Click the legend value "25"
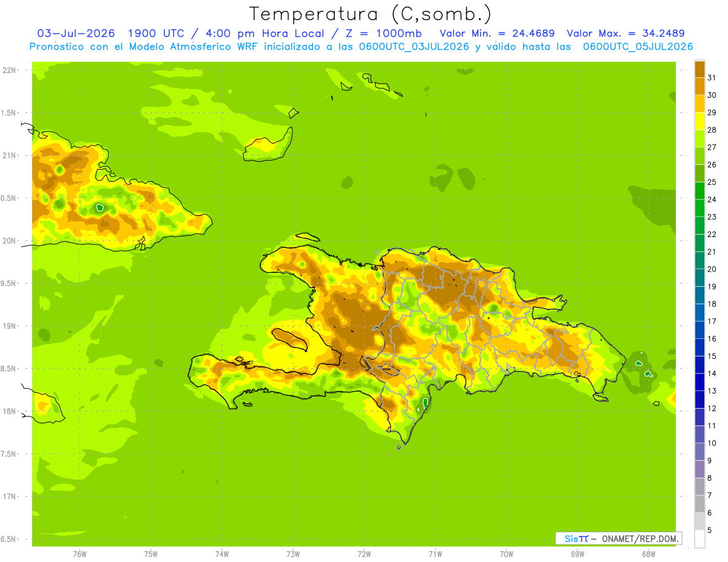 coord(712,182)
